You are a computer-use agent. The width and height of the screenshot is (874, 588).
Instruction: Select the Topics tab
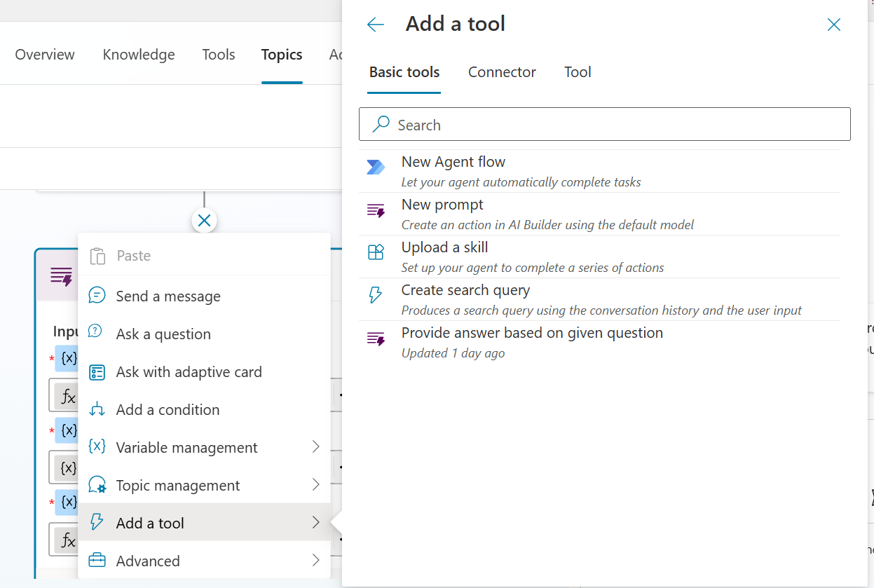click(x=282, y=55)
